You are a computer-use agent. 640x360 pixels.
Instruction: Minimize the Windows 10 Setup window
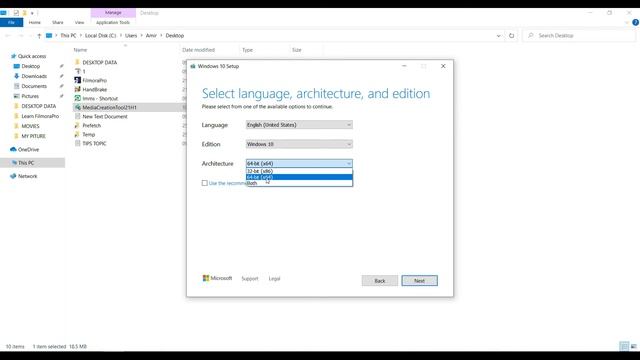[404, 66]
